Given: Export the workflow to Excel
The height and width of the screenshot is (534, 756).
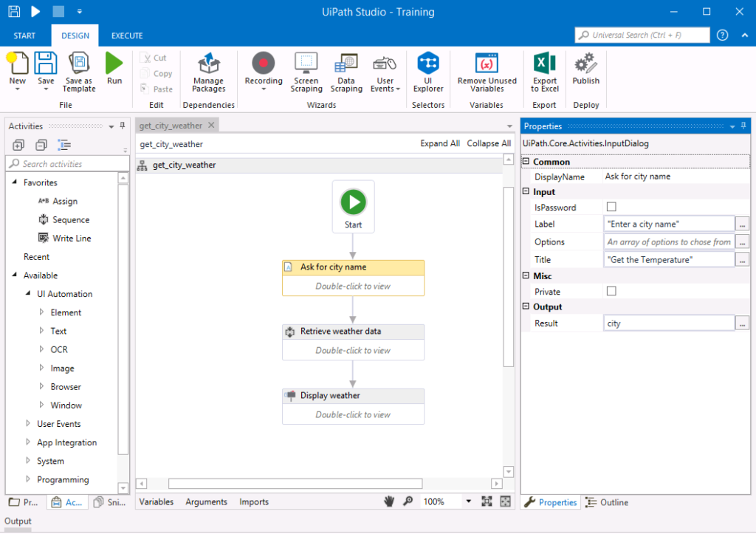Looking at the screenshot, I should 544,70.
